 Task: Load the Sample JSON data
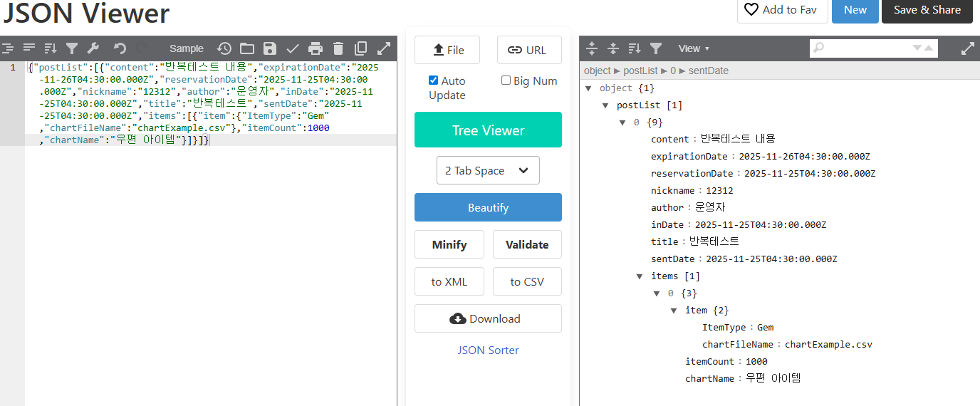pos(186,48)
